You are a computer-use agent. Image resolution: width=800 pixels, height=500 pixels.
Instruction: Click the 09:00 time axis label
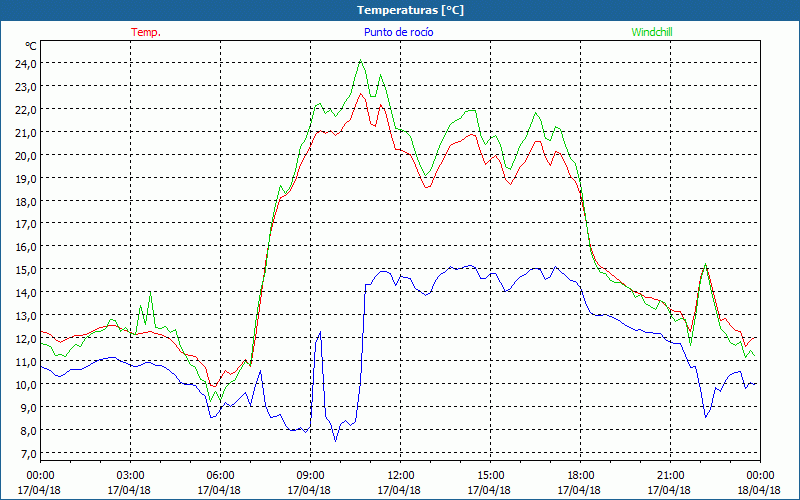tap(310, 476)
